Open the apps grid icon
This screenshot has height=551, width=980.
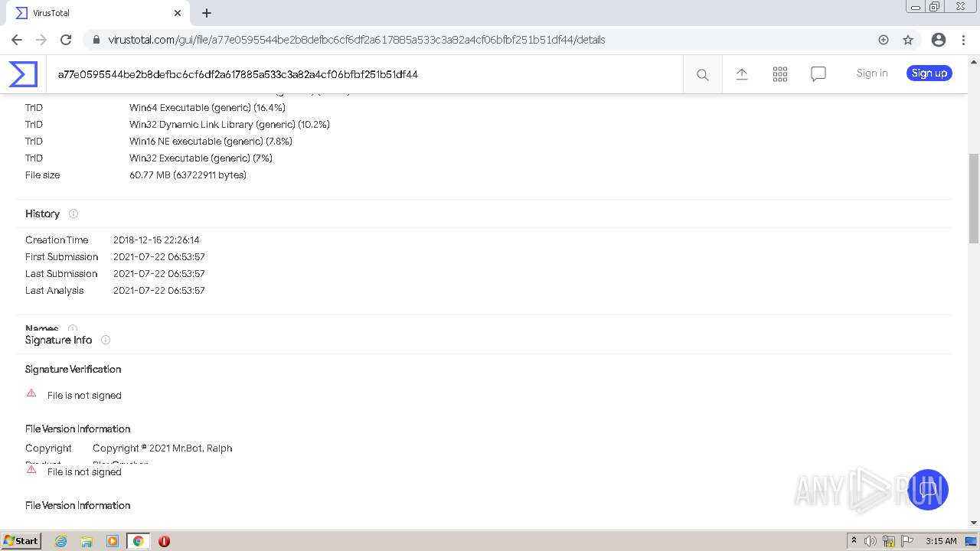(780, 74)
